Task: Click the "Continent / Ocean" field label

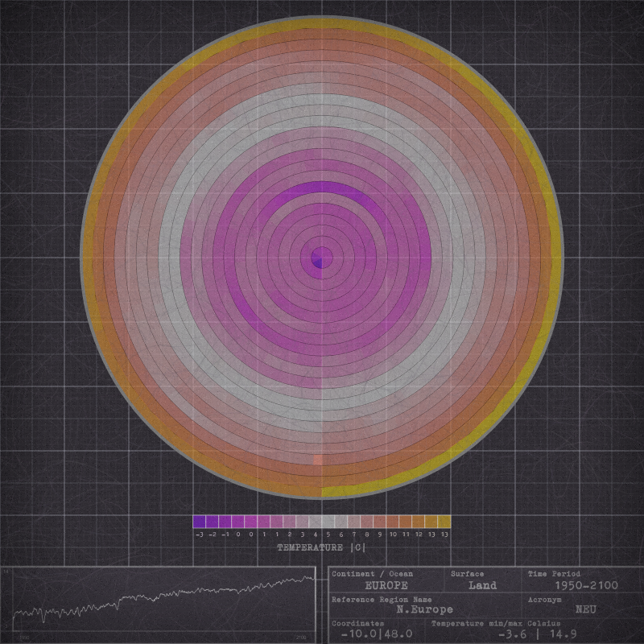Action: (x=372, y=574)
